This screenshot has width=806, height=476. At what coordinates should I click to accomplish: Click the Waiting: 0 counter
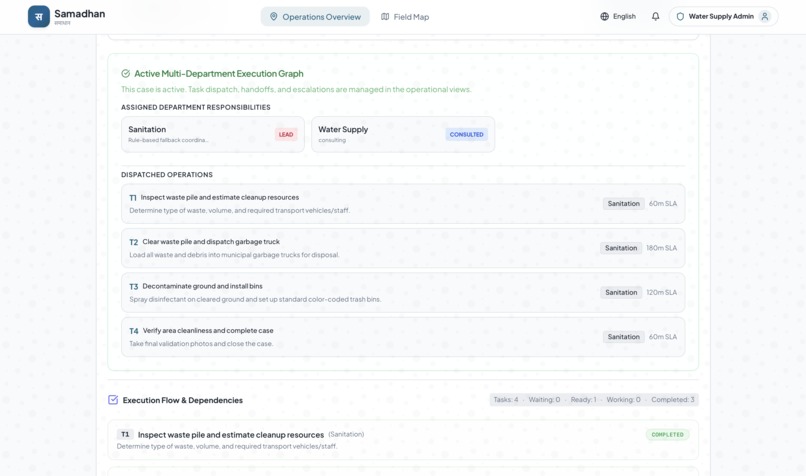tap(544, 399)
